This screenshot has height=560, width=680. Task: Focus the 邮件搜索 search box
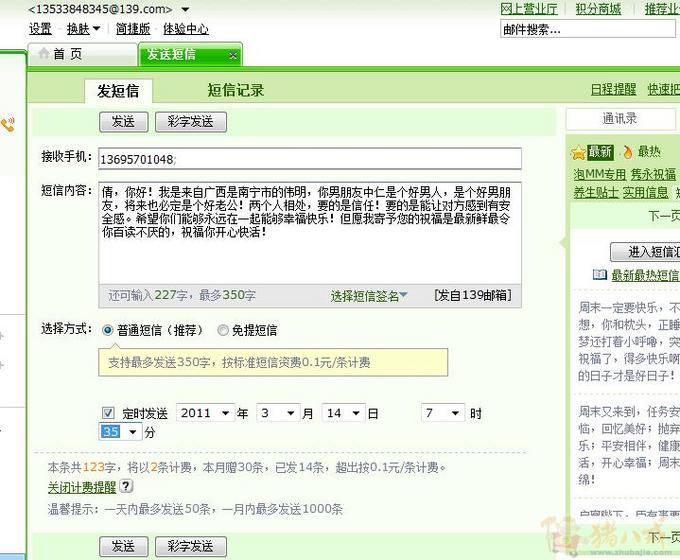pyautogui.click(x=588, y=29)
